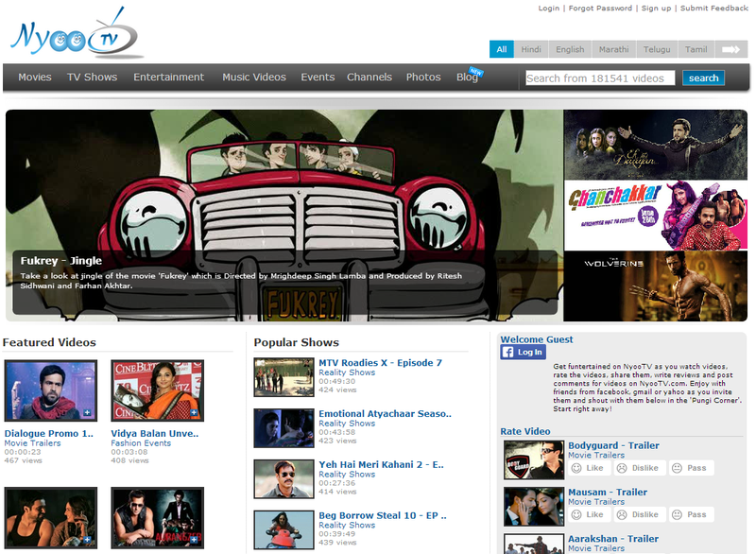Click the arrow to show more languages
756x554 pixels.
pos(730,49)
